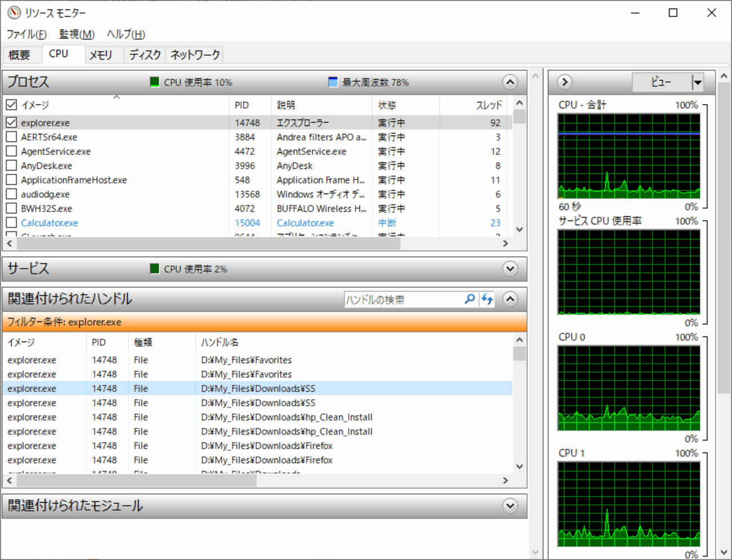732x560 pixels.
Task: Uncheck the explorer.exe process checkbox
Action: pyautogui.click(x=11, y=123)
